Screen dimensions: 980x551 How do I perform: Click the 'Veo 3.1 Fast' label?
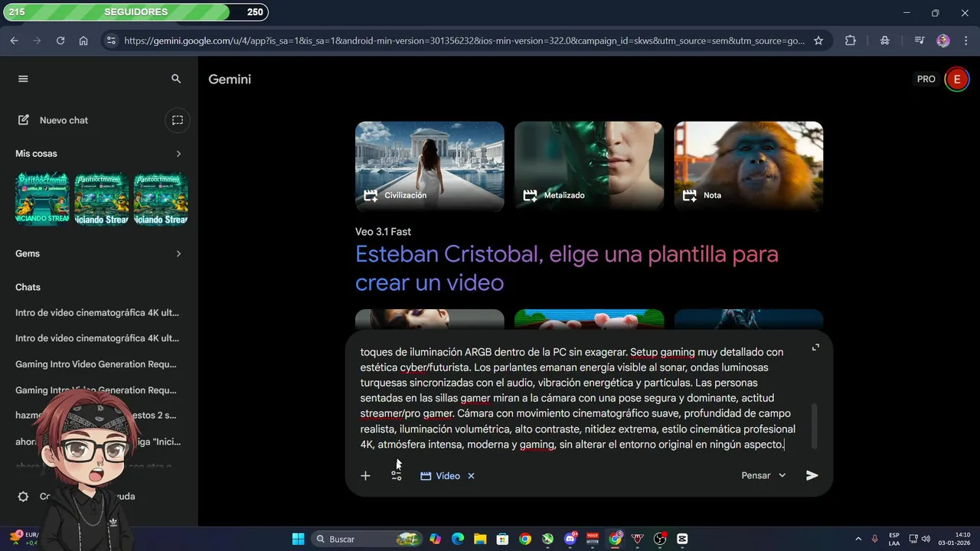coord(383,232)
